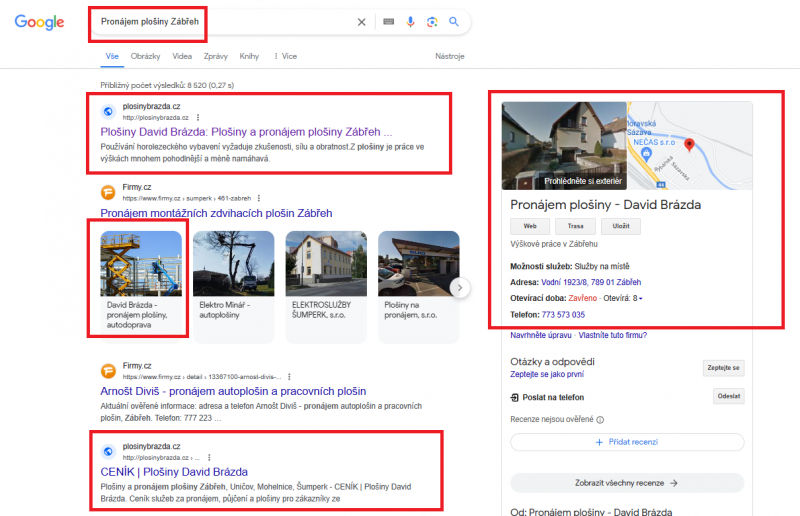Switch to the Zprávy tab

[x=216, y=56]
